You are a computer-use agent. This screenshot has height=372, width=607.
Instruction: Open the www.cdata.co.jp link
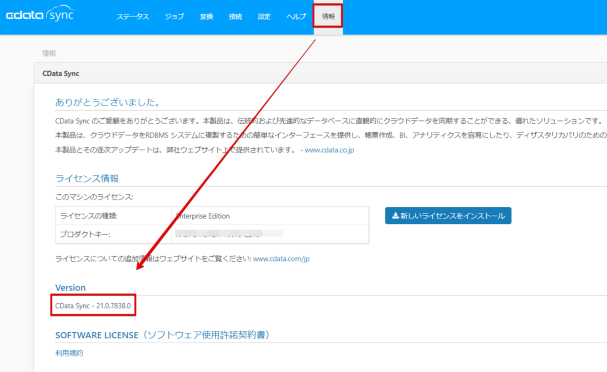(x=329, y=150)
